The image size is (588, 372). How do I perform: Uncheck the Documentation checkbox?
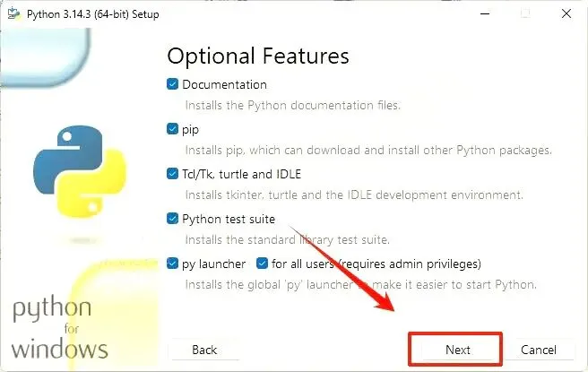pos(173,84)
